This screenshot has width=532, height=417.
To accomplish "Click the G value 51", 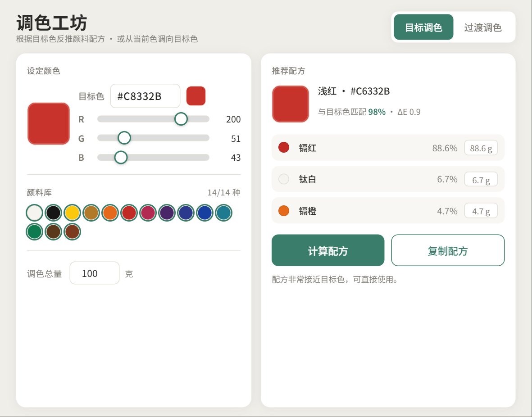I will click(236, 138).
